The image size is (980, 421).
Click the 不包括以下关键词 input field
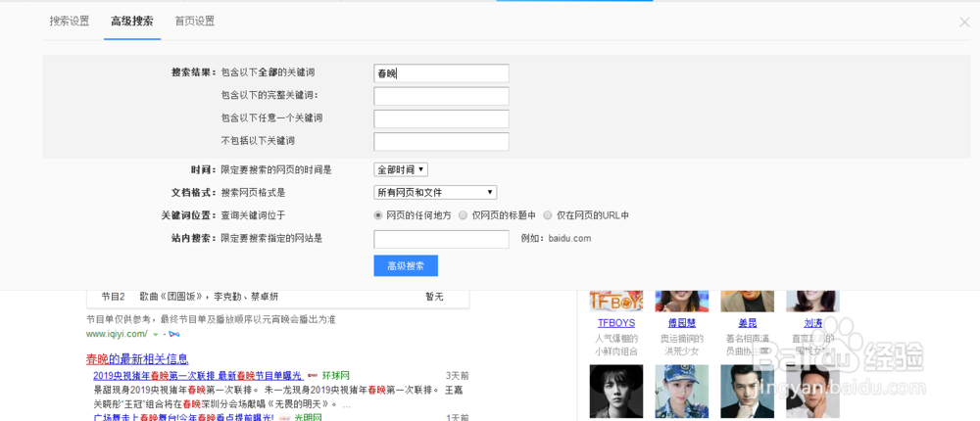click(441, 142)
